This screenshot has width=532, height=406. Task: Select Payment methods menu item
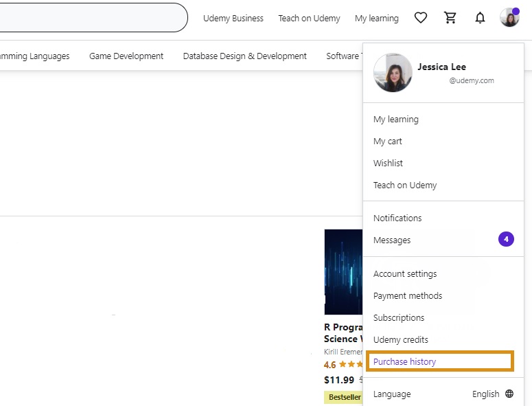point(408,296)
